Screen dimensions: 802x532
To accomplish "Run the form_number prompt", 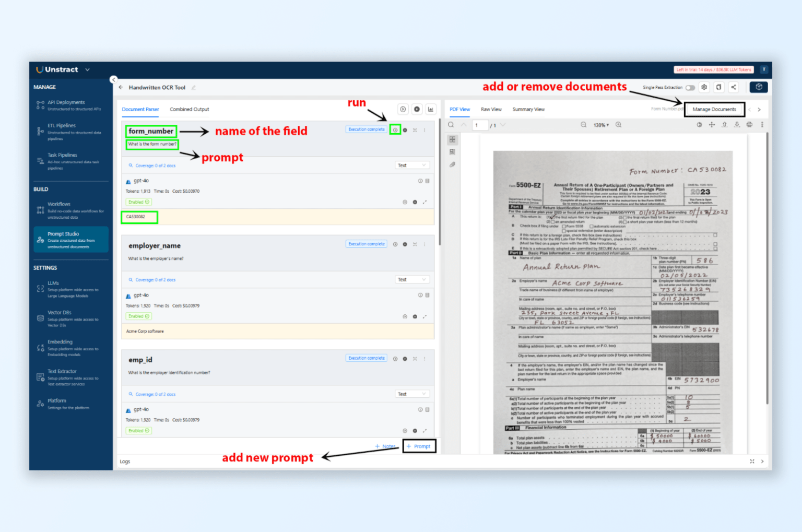I will click(x=395, y=130).
